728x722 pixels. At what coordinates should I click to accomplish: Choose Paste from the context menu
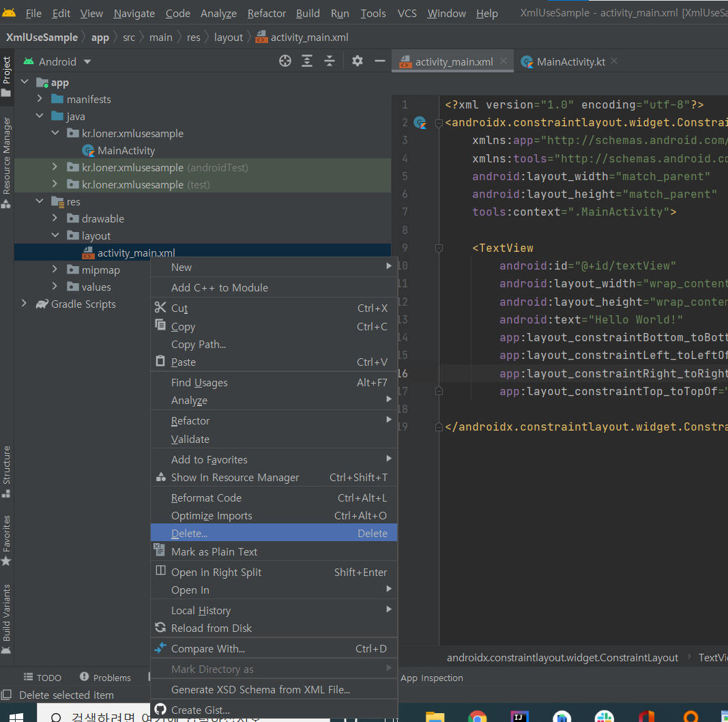[274, 362]
